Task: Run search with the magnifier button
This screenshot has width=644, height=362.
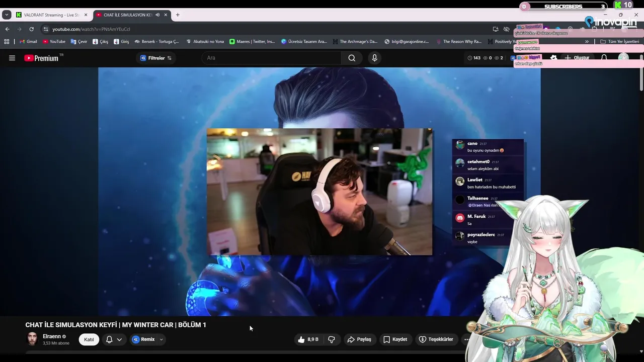Action: click(352, 58)
